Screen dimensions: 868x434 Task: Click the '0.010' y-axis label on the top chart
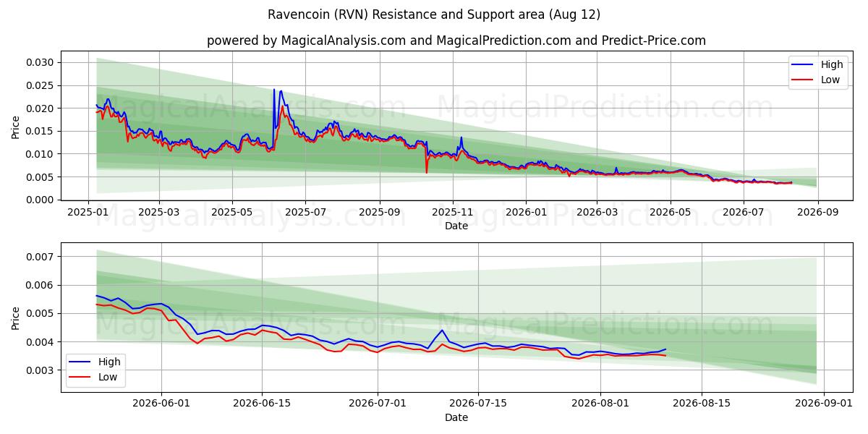(41, 154)
